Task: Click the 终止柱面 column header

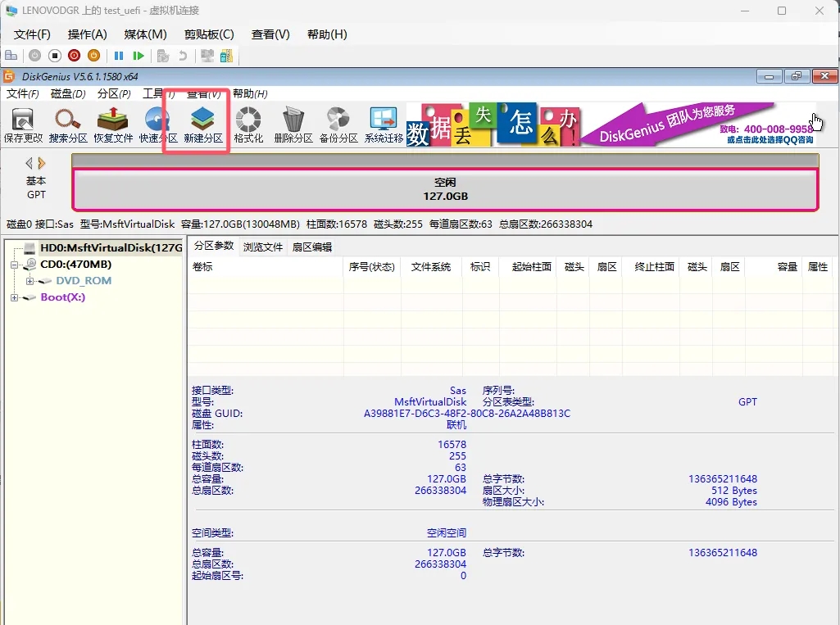Action: coord(651,267)
